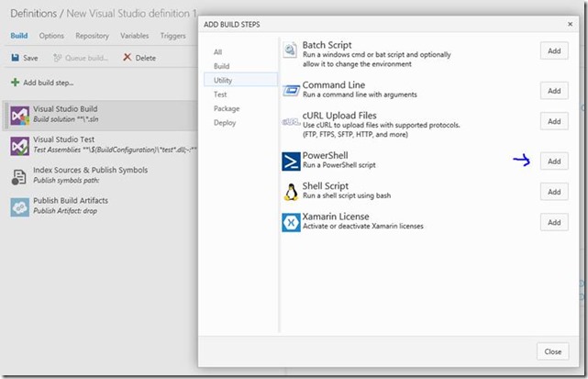Select the Publish Build Artifacts step title
Image resolution: width=588 pixels, height=379 pixels.
click(x=71, y=200)
